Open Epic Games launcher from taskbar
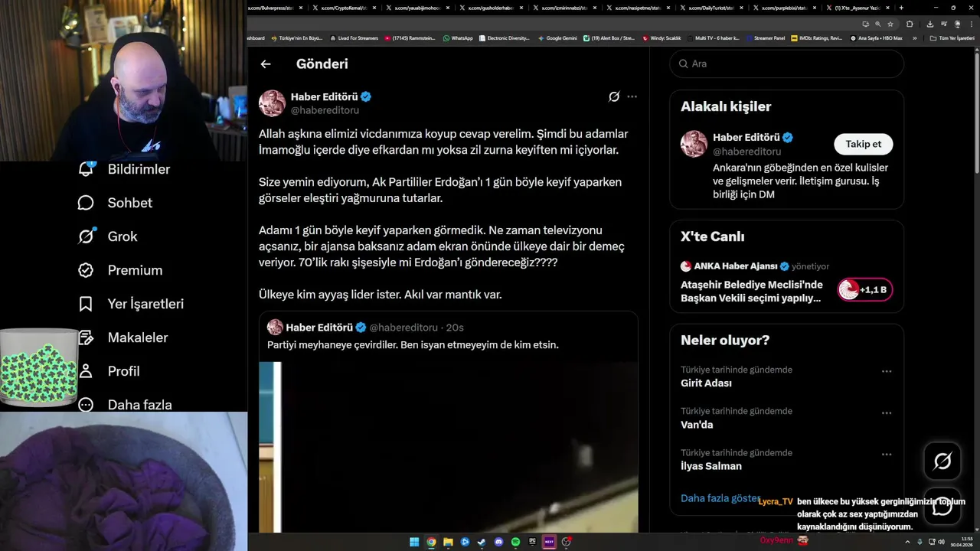This screenshot has width=980, height=551. point(532,542)
